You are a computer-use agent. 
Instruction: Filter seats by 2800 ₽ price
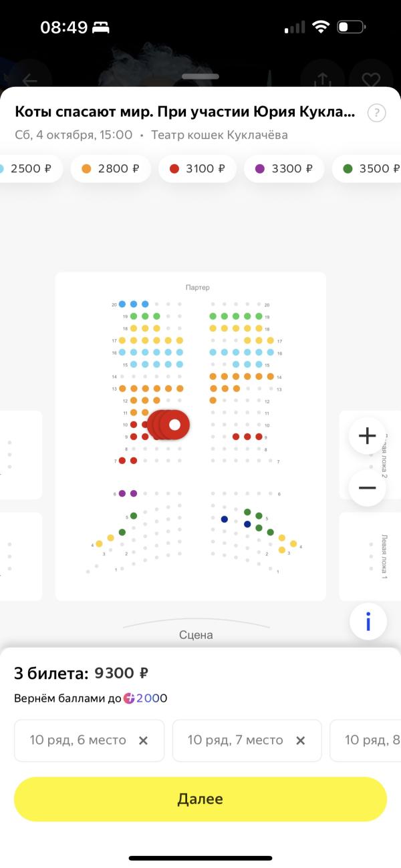[x=110, y=169]
